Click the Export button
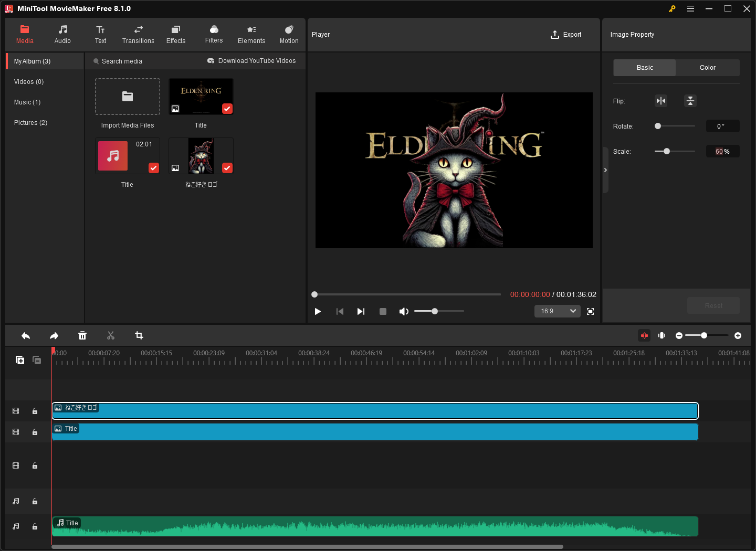The height and width of the screenshot is (551, 756). 566,35
